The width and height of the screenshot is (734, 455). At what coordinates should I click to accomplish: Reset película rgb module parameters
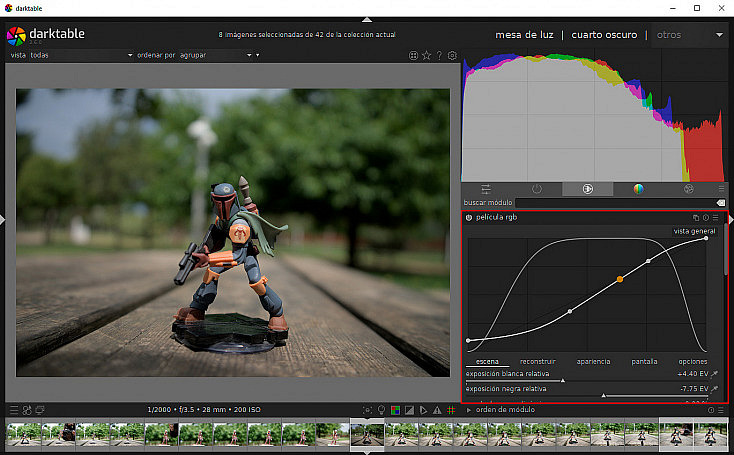tap(706, 218)
